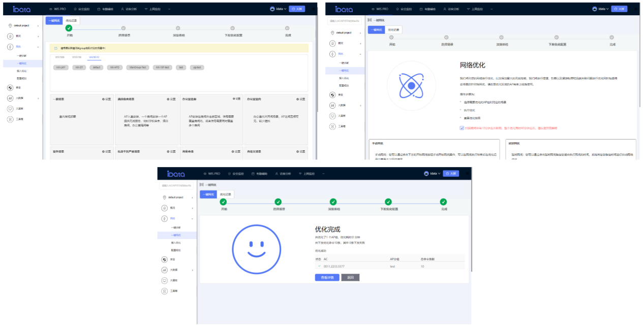Image resolution: width=644 pixels, height=328 pixels.
Task: Click the grid icon beside 一键网优 breadcrumb in bottom panel
Action: (202, 185)
